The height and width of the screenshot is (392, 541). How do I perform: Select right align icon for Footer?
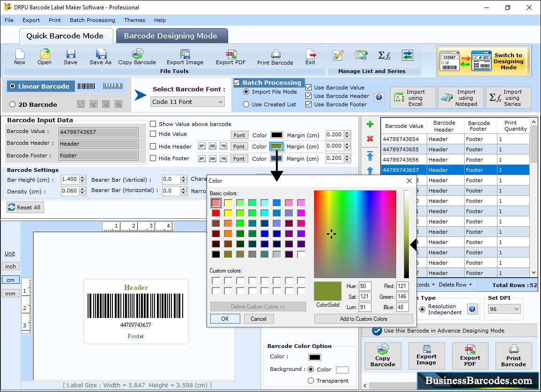click(x=223, y=159)
